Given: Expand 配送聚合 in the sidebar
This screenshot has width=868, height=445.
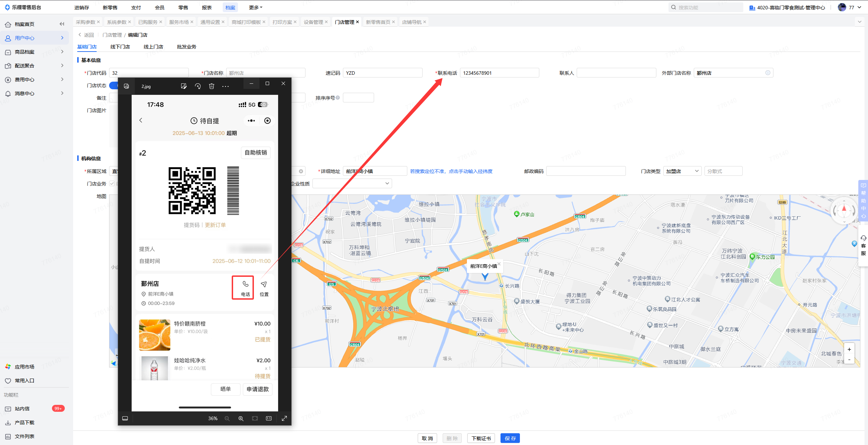Looking at the screenshot, I should (x=35, y=66).
